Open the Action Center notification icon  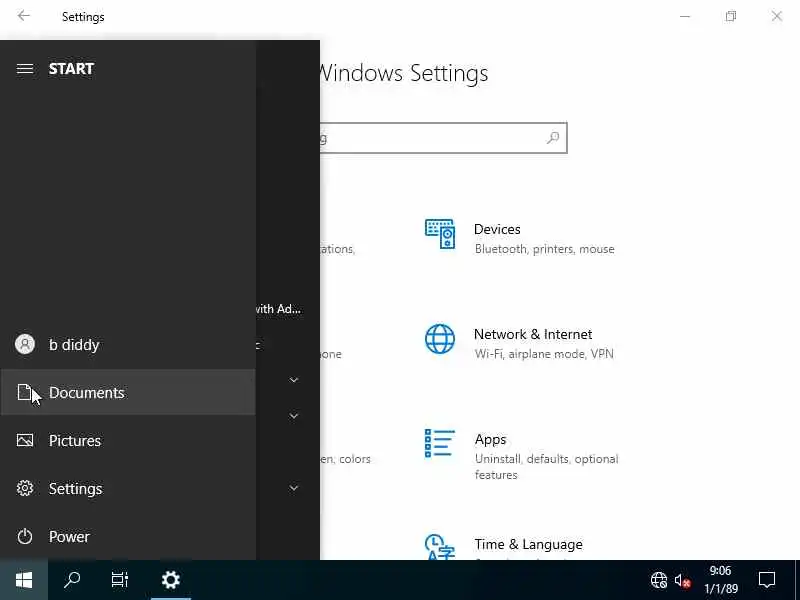coord(767,580)
